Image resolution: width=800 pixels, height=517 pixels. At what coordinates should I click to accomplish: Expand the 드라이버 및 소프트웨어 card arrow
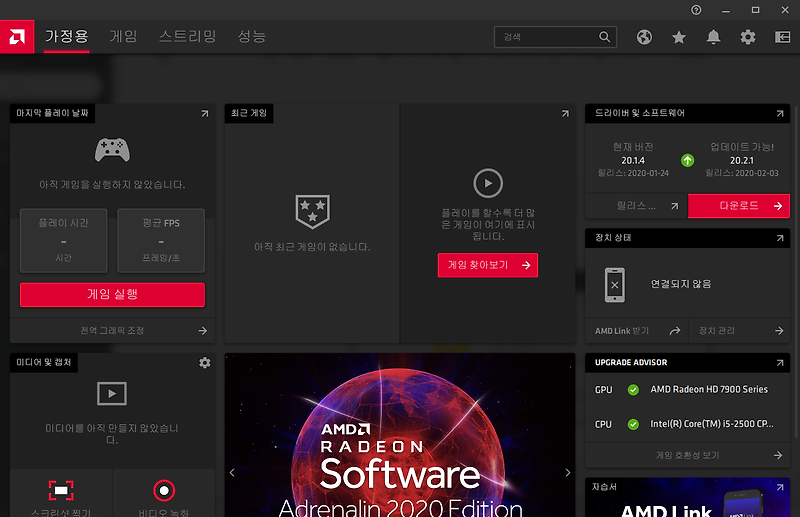(780, 113)
